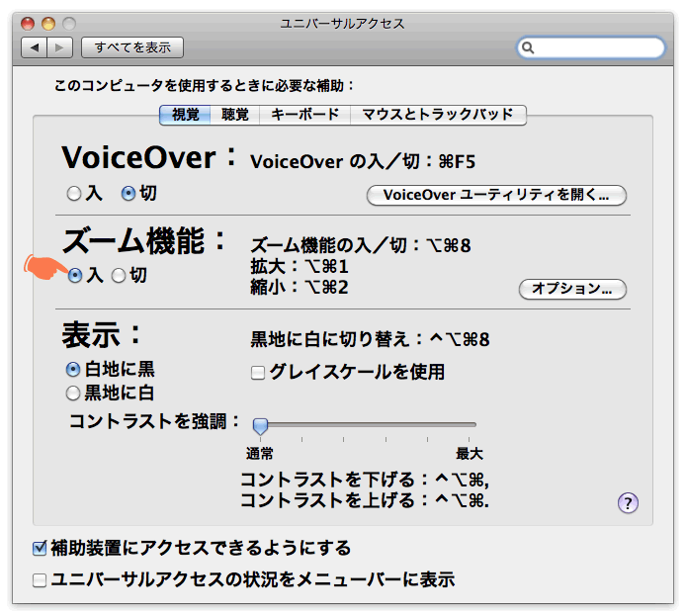Turn VoiceOver off with 切 radio
This screenshot has height=616, width=686.
coord(129,193)
